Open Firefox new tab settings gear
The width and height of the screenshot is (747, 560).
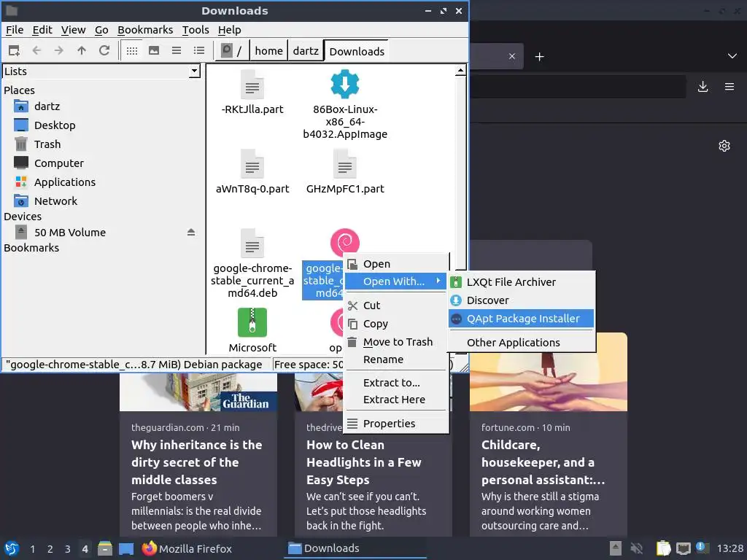click(x=724, y=146)
